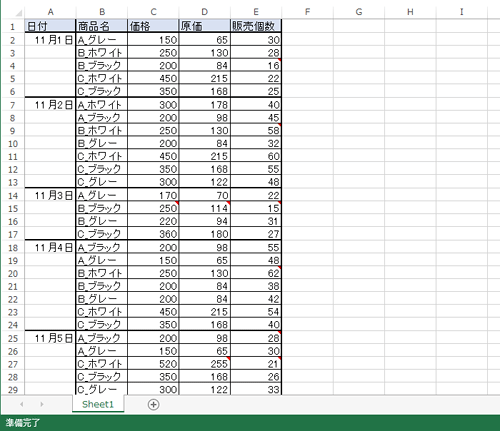
Task: Select column G header
Action: [359, 12]
